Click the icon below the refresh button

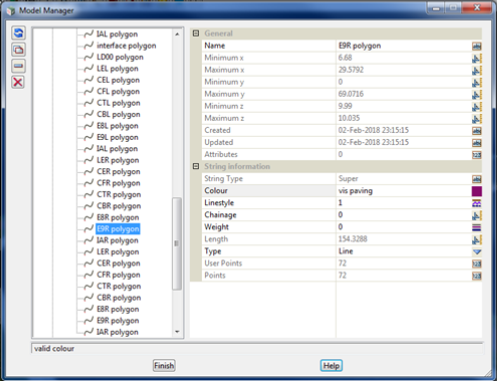[x=18, y=50]
